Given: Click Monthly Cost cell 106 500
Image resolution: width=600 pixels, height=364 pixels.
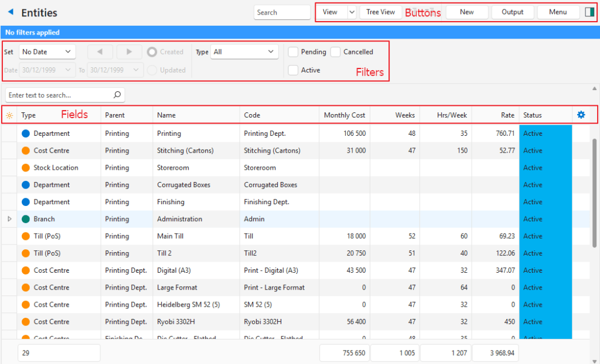Looking at the screenshot, I should click(345, 133).
